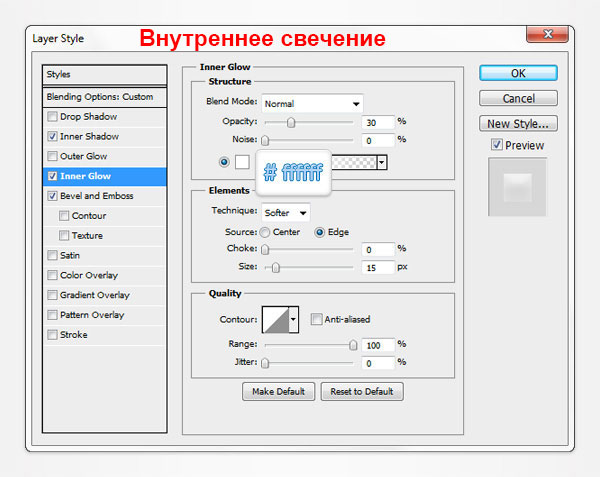The image size is (600, 477).
Task: Click the Choke slider handle
Action: (x=265, y=249)
